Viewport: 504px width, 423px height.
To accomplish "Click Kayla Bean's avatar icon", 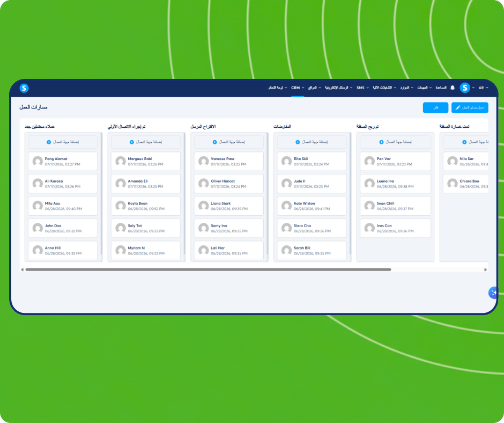I will click(x=121, y=206).
